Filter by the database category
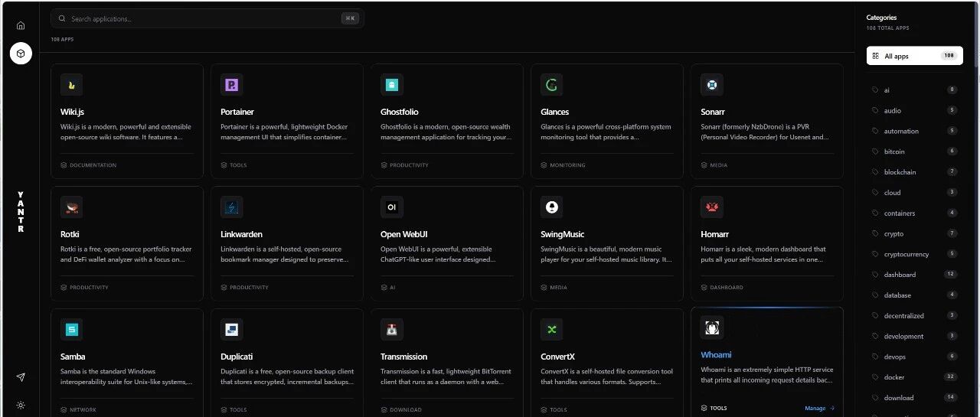The image size is (980, 417). pos(914,295)
